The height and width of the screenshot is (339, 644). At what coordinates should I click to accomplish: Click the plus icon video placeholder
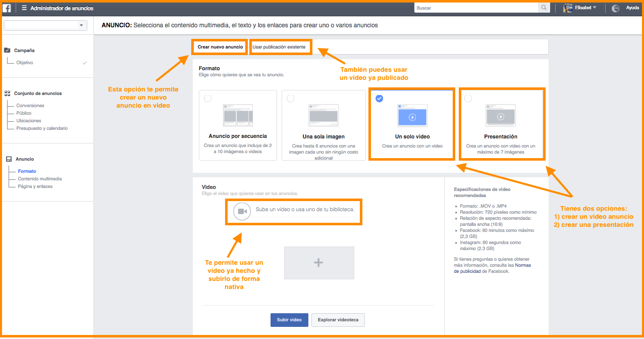click(x=318, y=263)
